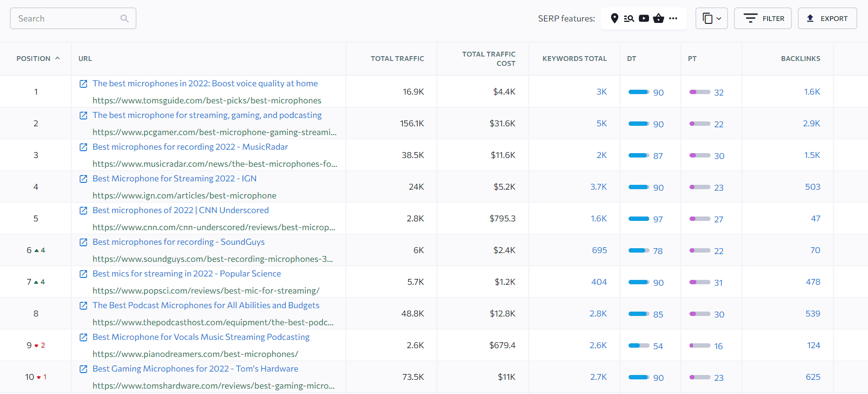This screenshot has height=394, width=868.
Task: Click the related searches SERP feature icon
Action: pyautogui.click(x=629, y=19)
